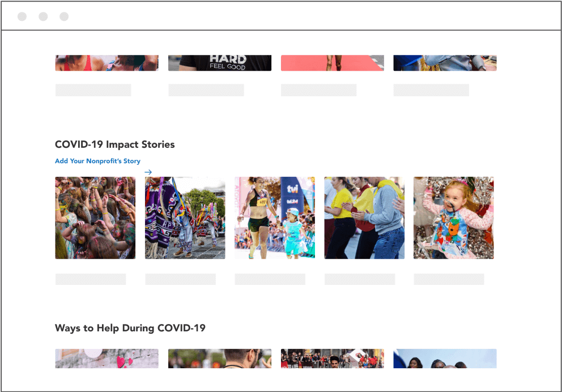Click the middle gray window control dot
The width and height of the screenshot is (562, 392).
coord(43,16)
